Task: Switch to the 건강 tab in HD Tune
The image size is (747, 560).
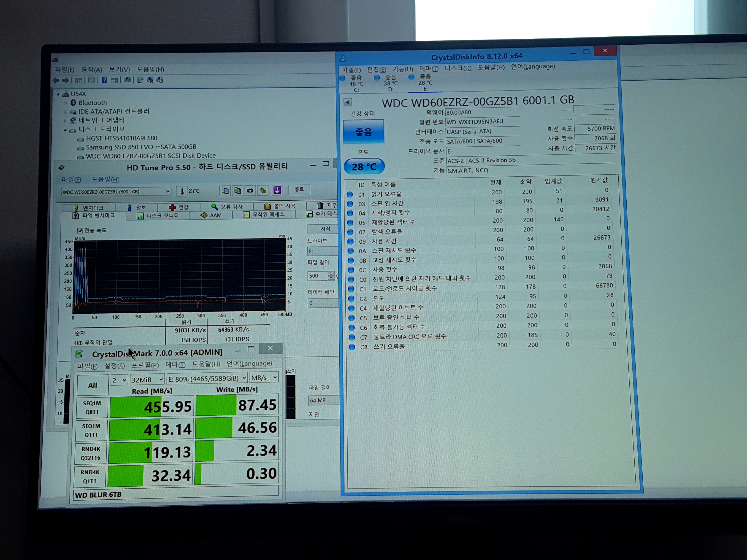Action: pyautogui.click(x=179, y=207)
